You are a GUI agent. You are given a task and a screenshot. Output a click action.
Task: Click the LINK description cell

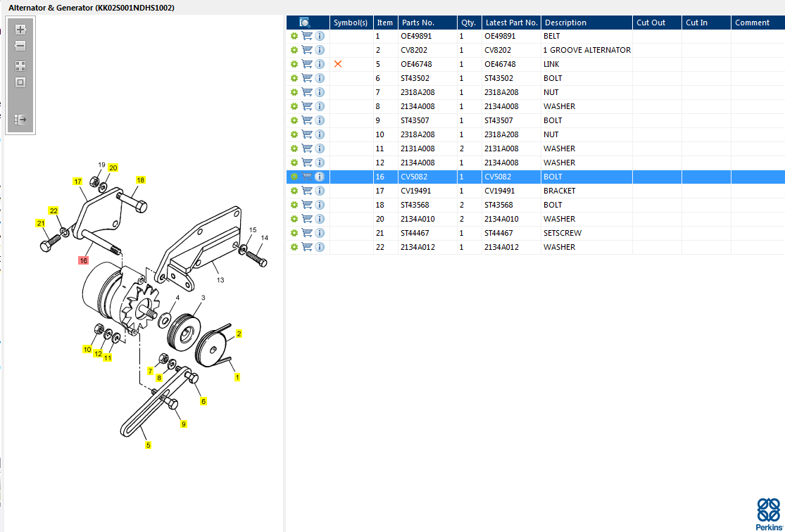point(586,64)
